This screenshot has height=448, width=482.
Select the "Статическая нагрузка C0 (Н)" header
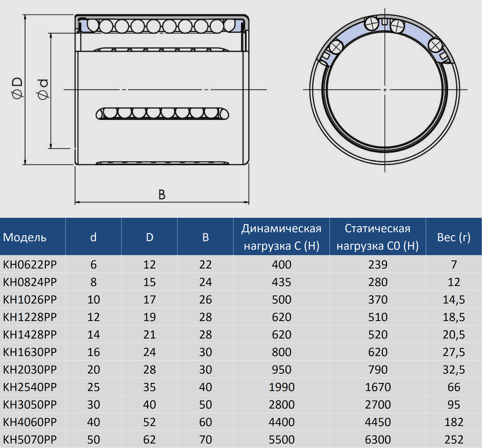tap(377, 237)
